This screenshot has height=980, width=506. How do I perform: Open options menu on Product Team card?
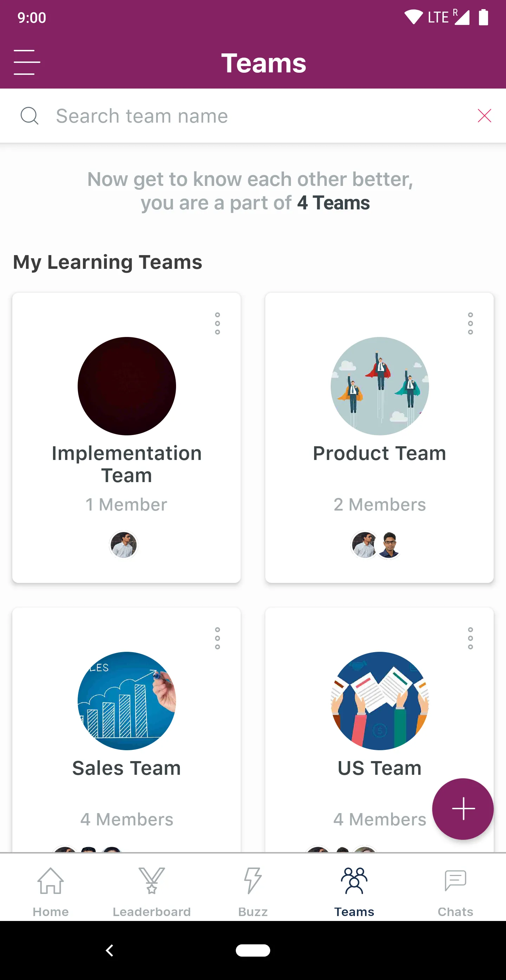tap(470, 323)
